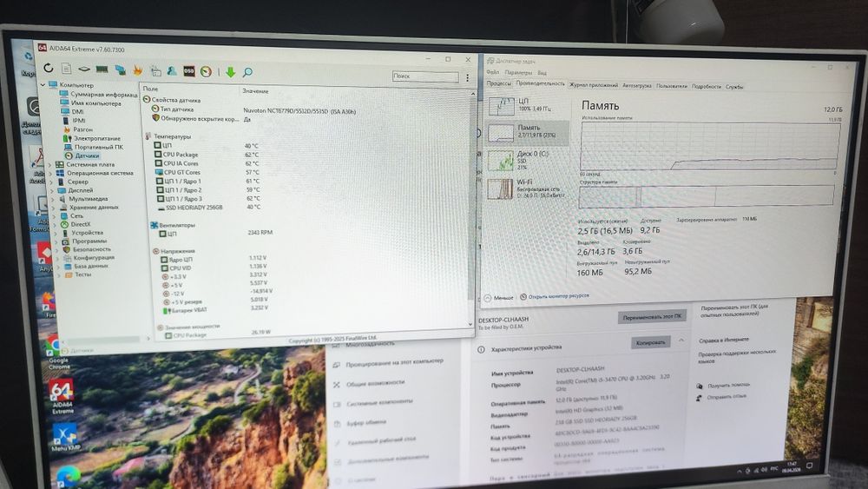Click the AIDA64 Поиск search field

coord(425,76)
